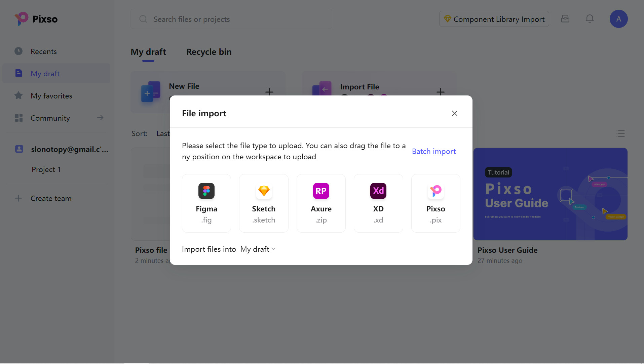Open My favorites star item
Viewport: 644px width, 364px height.
[56, 96]
